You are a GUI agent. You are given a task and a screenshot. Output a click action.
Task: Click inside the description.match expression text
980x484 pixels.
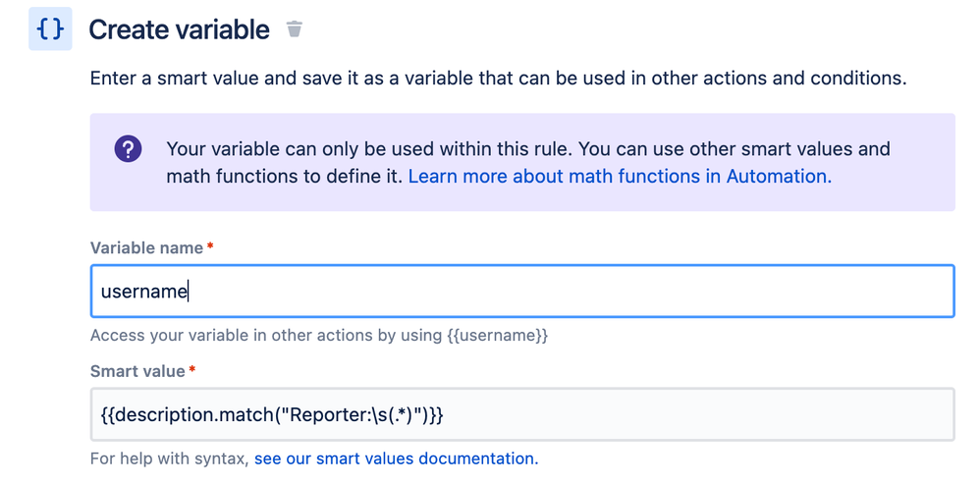[272, 414]
